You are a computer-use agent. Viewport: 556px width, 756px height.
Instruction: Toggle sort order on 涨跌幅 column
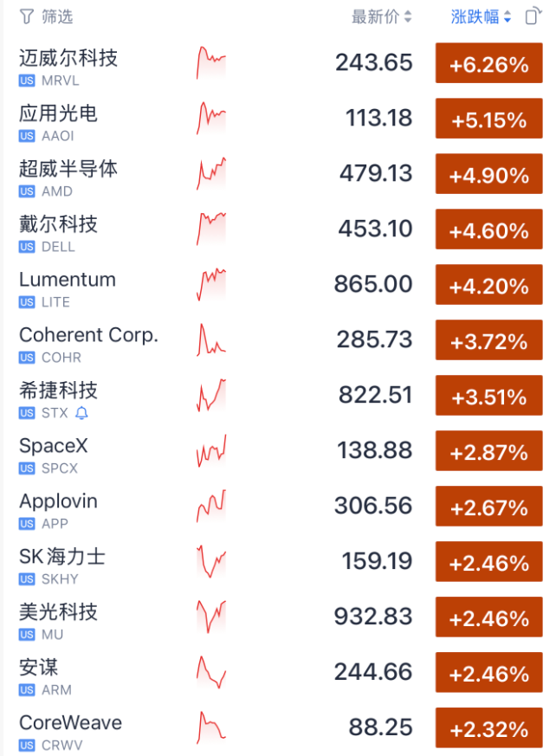(481, 16)
